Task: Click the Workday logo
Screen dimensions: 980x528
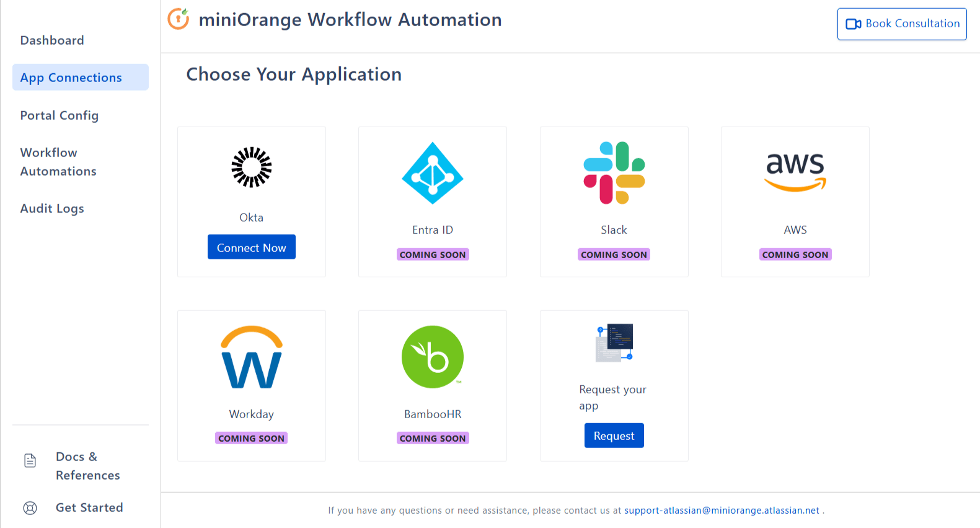Action: point(252,357)
